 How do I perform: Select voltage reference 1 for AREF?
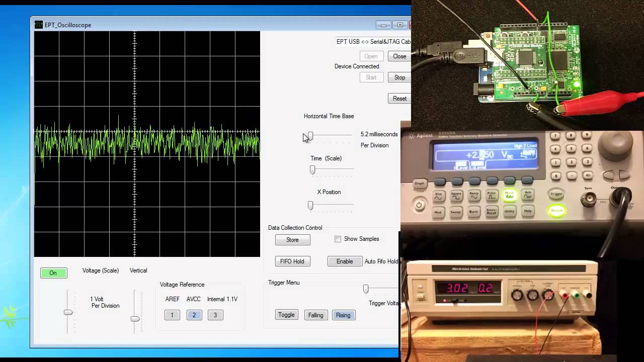point(172,315)
